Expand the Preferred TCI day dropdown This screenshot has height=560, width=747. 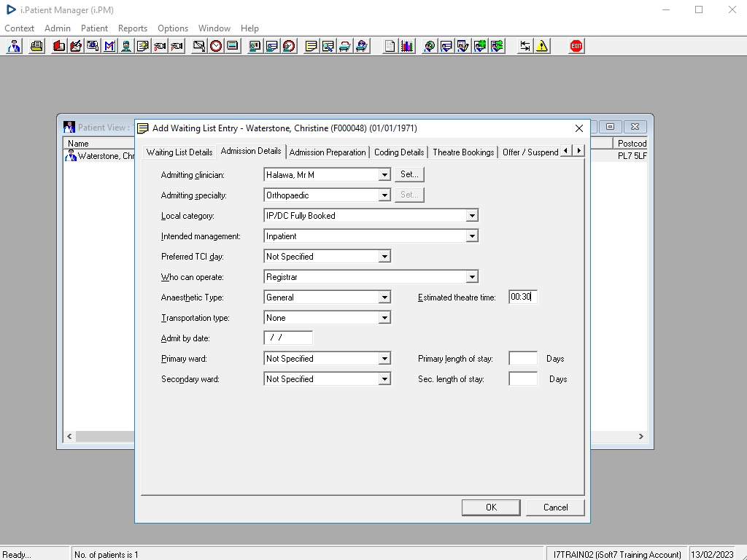[x=384, y=257]
